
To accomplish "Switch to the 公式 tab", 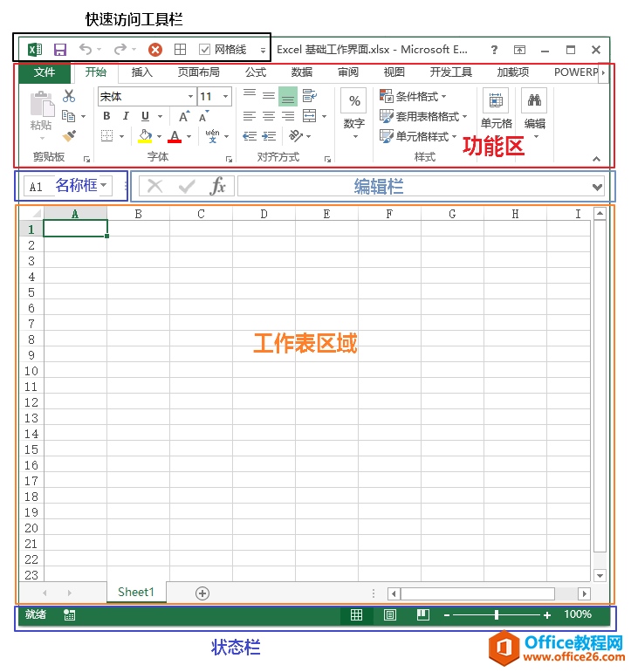I will (256, 72).
